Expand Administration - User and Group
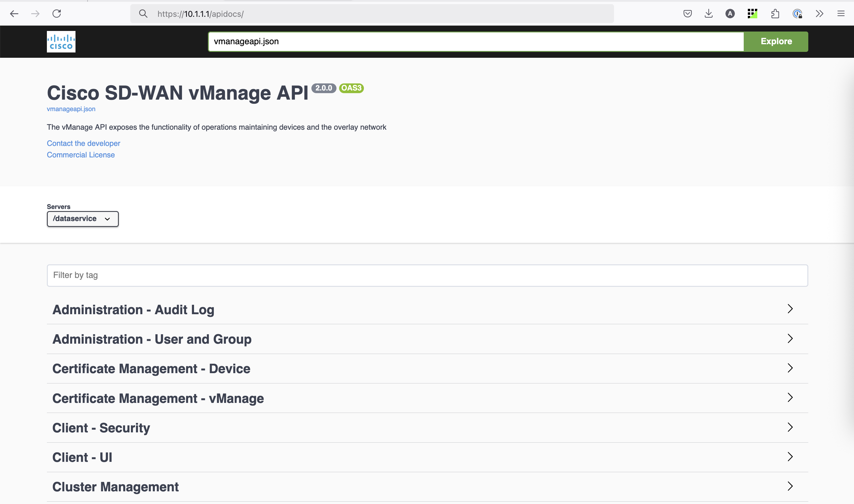The height and width of the screenshot is (504, 854). [152, 339]
